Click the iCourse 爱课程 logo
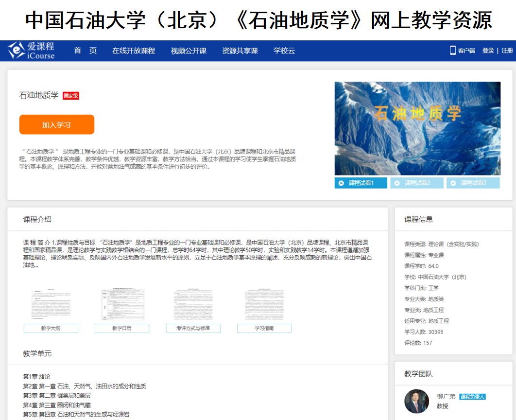This screenshot has height=420, width=516. [31, 51]
